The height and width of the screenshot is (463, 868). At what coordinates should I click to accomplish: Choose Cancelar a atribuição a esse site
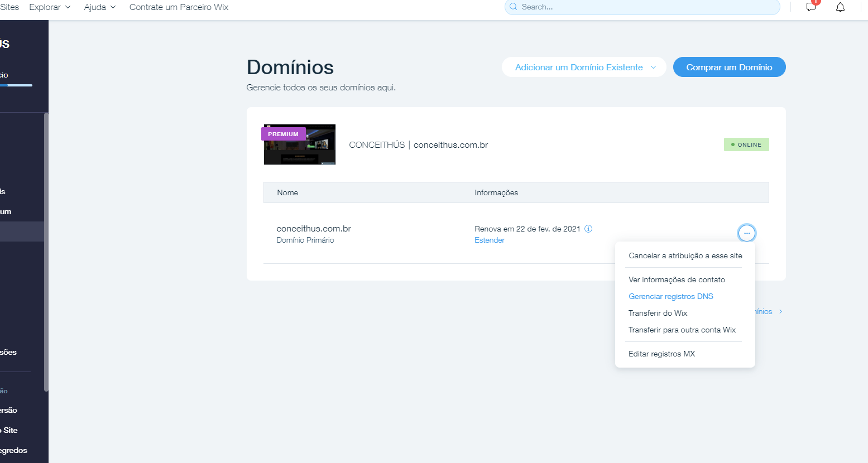coord(685,255)
